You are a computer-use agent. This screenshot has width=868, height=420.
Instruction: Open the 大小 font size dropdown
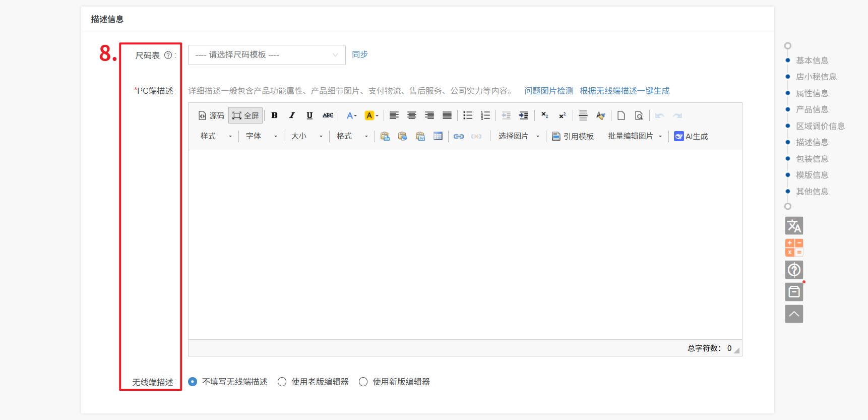[306, 136]
